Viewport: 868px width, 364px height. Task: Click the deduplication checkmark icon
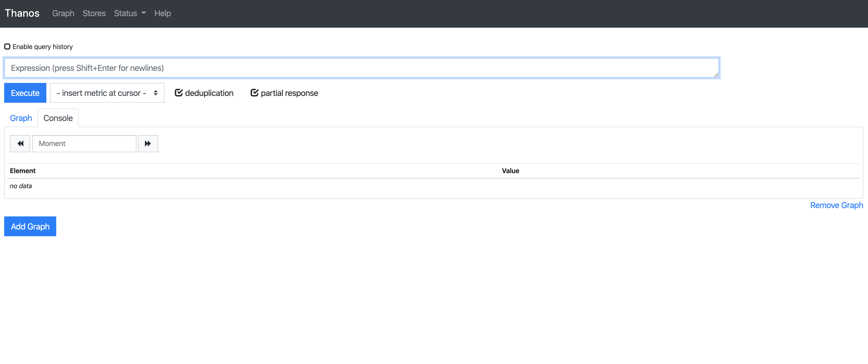[178, 93]
